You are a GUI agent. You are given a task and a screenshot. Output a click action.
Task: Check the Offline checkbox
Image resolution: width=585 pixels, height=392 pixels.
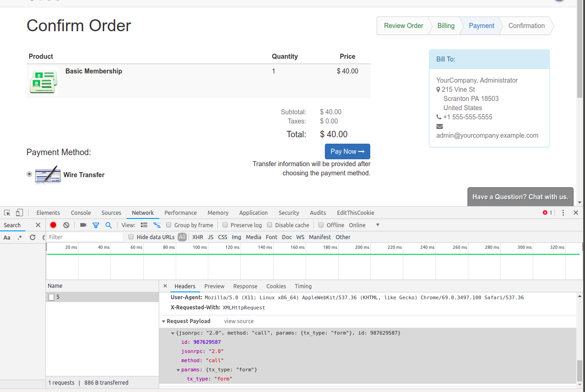321,225
